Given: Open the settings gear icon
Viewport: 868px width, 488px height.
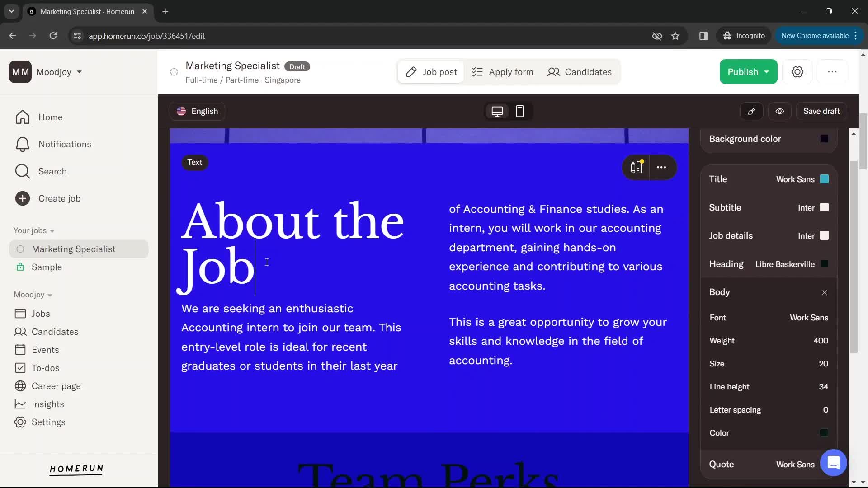Looking at the screenshot, I should pos(798,71).
